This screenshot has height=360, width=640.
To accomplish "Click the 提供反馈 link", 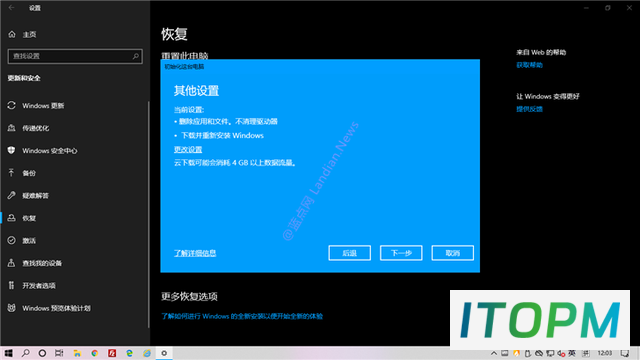I will pos(529,109).
